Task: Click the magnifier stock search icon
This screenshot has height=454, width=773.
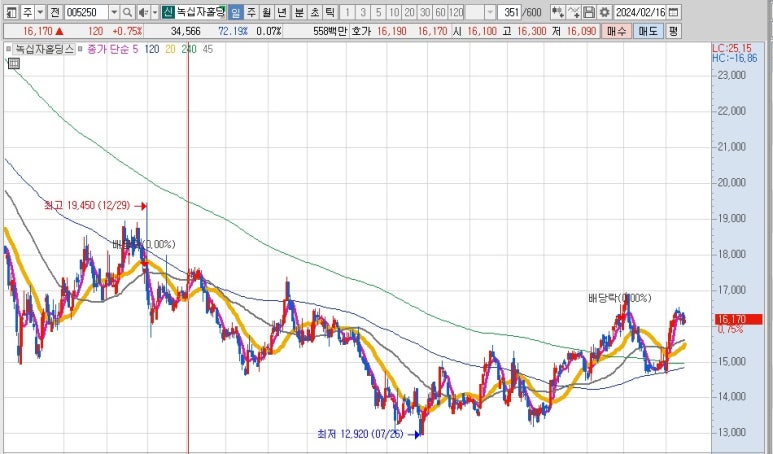Action: click(128, 12)
